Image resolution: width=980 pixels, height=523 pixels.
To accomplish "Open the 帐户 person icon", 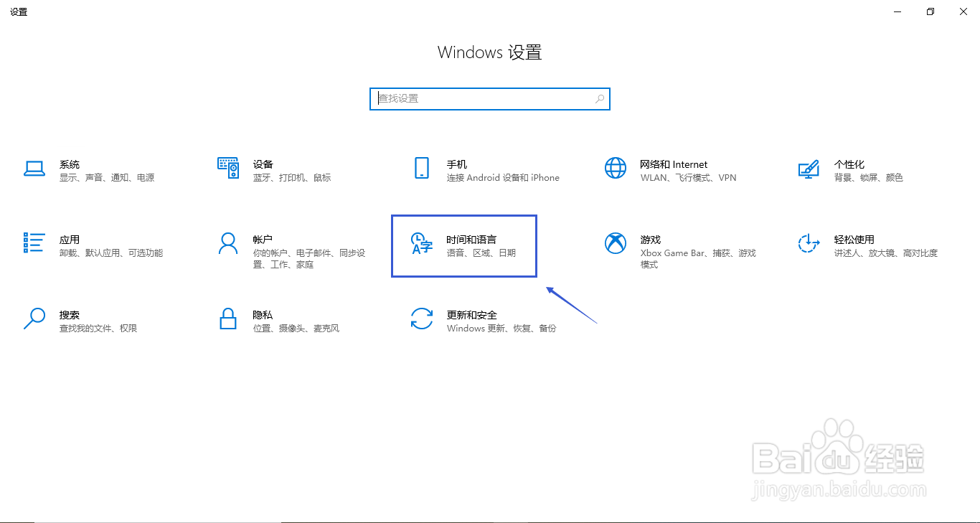I will 228,243.
